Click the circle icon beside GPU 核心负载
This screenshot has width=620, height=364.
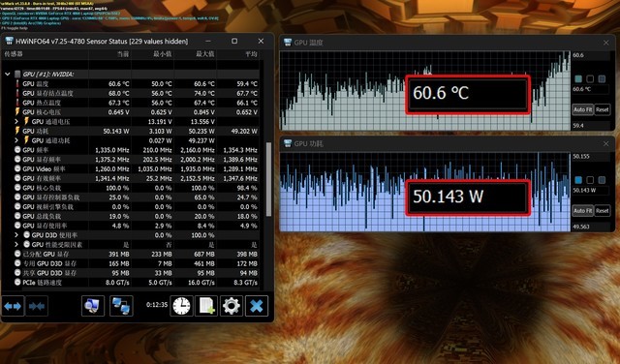tap(17, 188)
